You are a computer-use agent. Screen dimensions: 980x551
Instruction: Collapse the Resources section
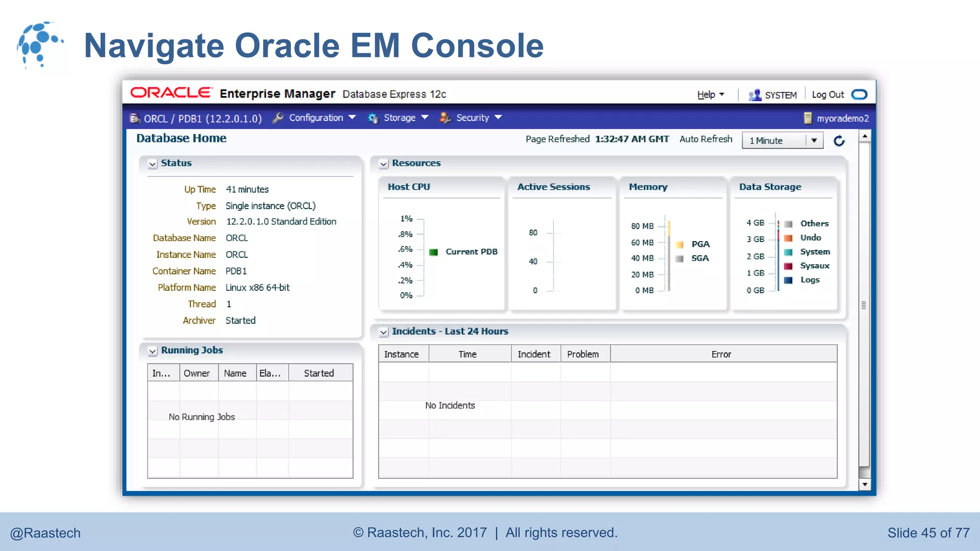tap(384, 164)
